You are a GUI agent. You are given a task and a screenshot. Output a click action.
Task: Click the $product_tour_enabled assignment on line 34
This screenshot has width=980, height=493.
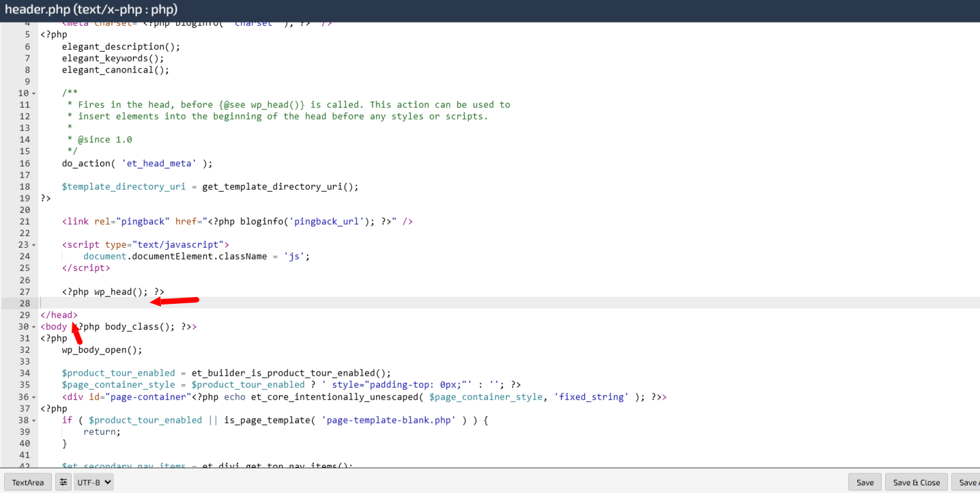pos(227,373)
